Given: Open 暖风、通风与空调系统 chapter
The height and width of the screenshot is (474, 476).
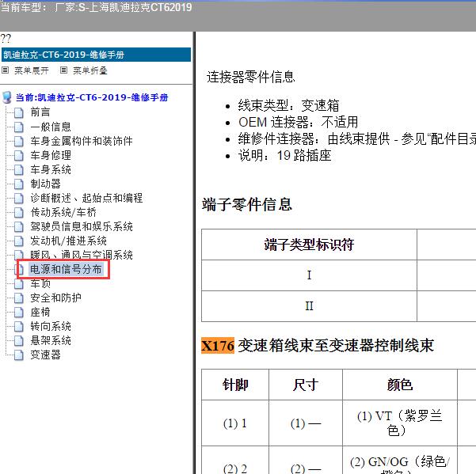Looking at the screenshot, I should pyautogui.click(x=82, y=255).
